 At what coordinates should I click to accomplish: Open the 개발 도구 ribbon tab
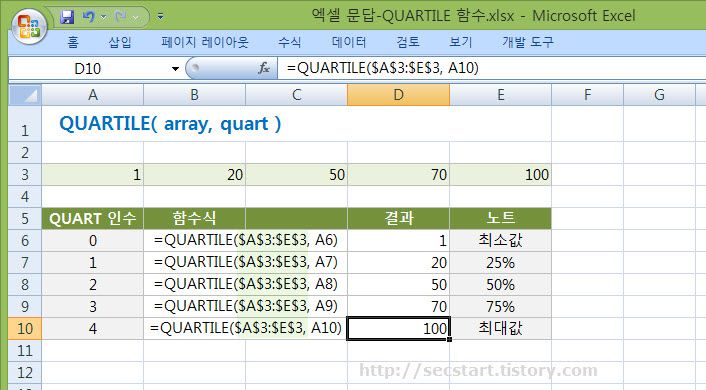point(528,42)
